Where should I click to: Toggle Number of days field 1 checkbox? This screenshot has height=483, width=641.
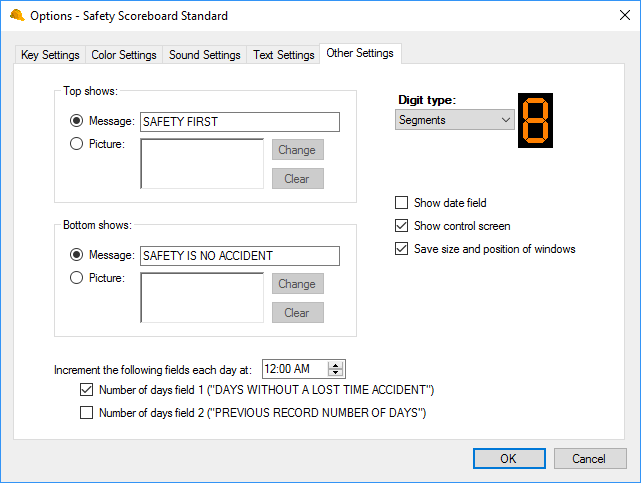tap(86, 390)
